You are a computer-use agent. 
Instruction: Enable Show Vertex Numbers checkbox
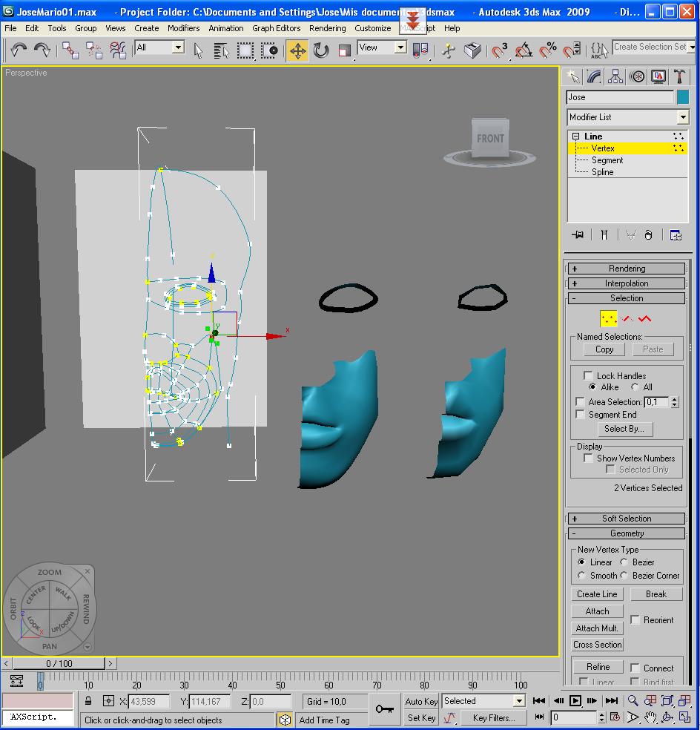(x=588, y=458)
